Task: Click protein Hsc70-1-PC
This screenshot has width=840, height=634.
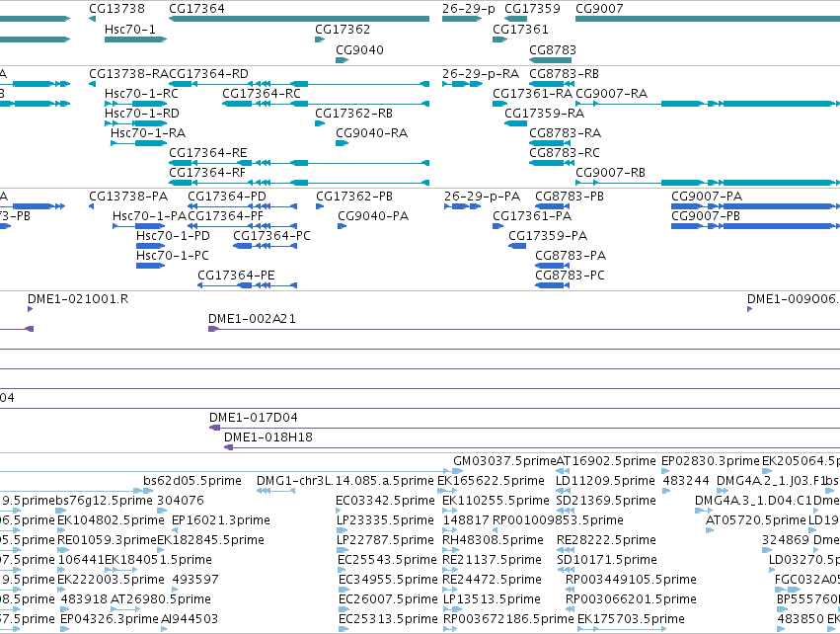Action: [x=151, y=266]
